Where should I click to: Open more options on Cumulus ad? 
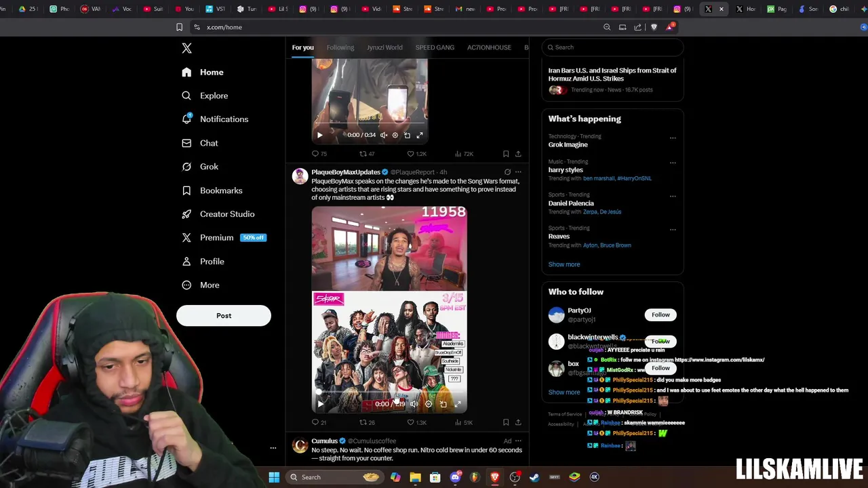coord(518,441)
